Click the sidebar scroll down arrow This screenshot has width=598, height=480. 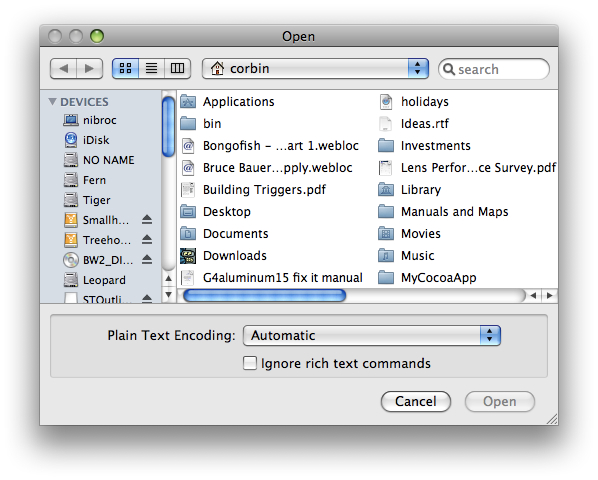point(169,295)
